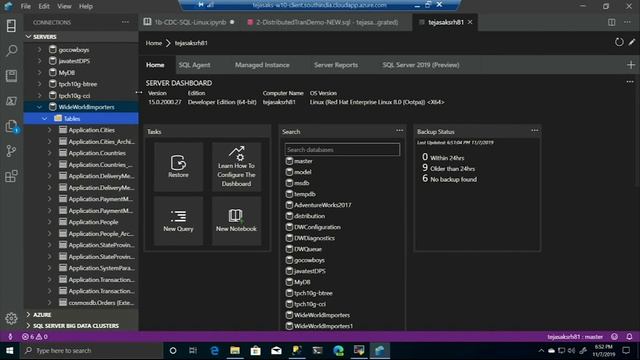Screen dimensions: 640x360
Task: Click tejasaksrh81 : master connection in status bar
Action: pyautogui.click(x=575, y=337)
